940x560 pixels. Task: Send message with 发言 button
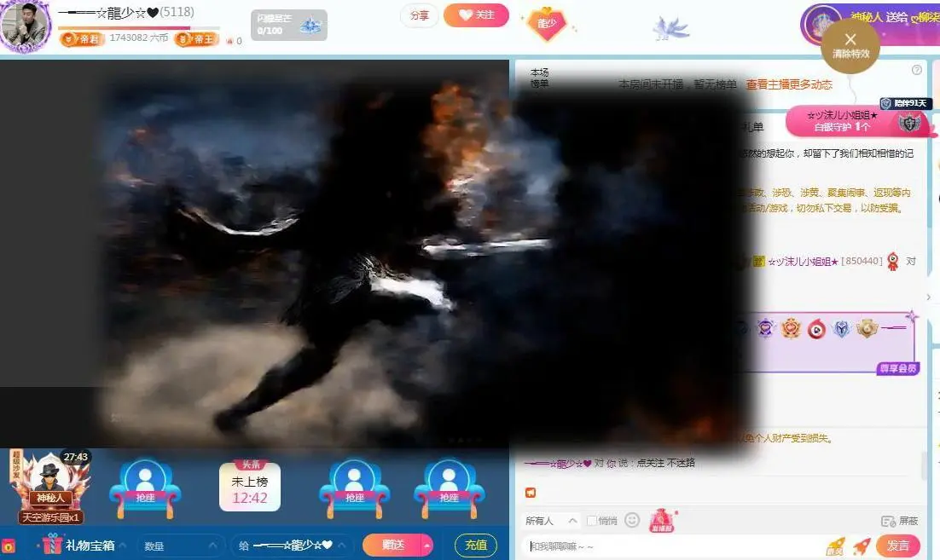click(x=897, y=546)
